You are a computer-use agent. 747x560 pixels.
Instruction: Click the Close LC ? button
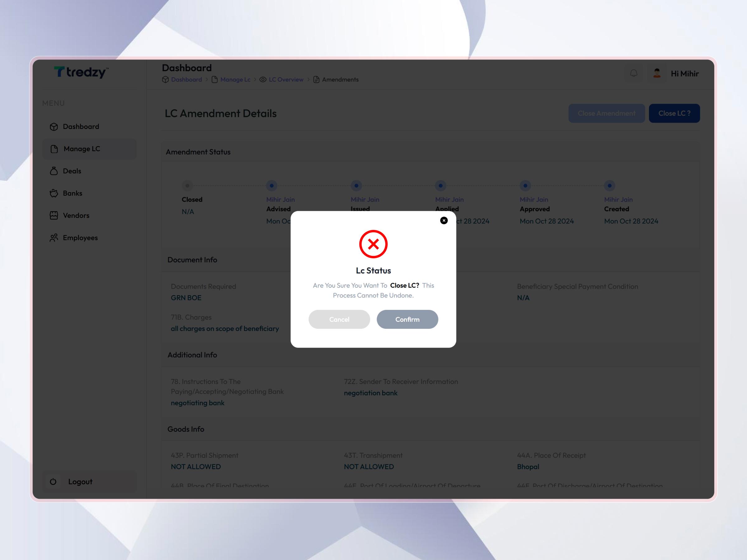(674, 113)
